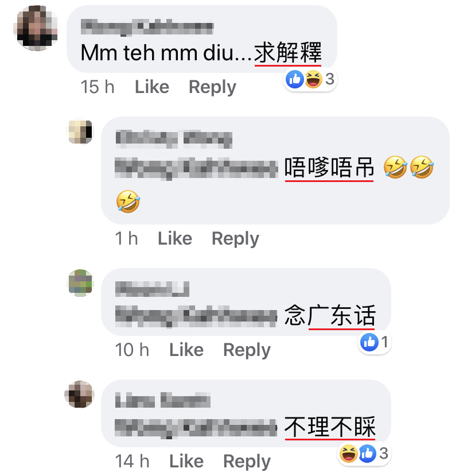475x476 pixels.
Task: Click the laughing reaction icon on the 不理不睬 comment
Action: 348,454
